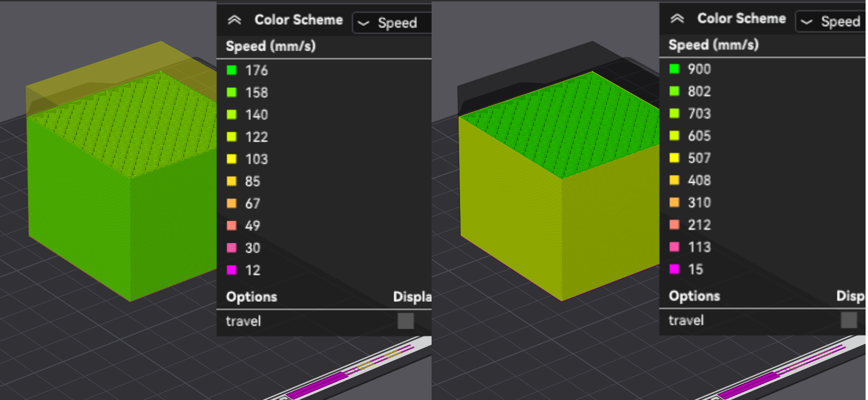This screenshot has width=868, height=400.
Task: Click the magenta swatch for 15 mm/s
Action: point(675,269)
